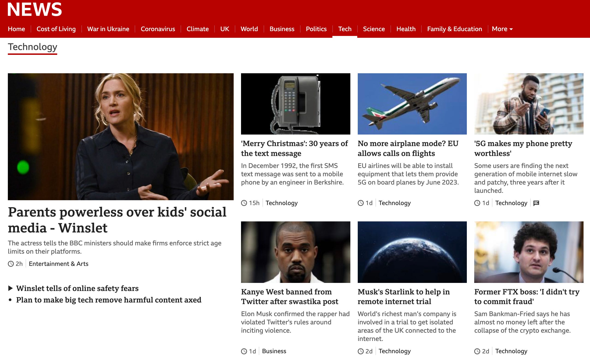
Task: Open '5G makes my phone pretty worthless' story
Action: [523, 148]
